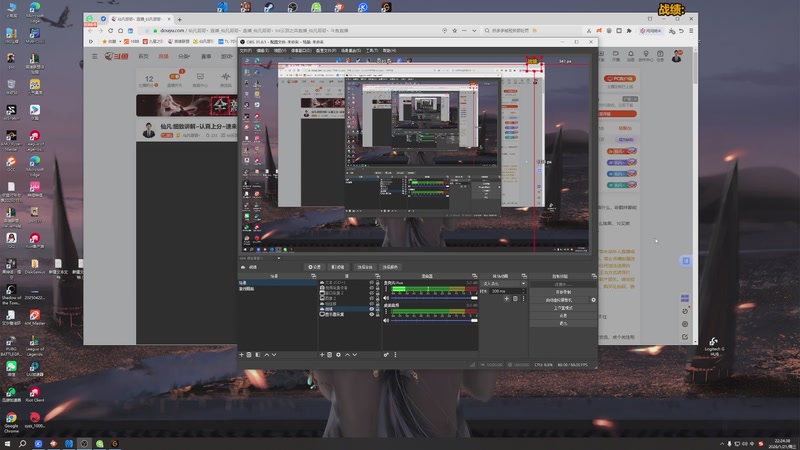Move selected source up in Sources list

(x=347, y=354)
